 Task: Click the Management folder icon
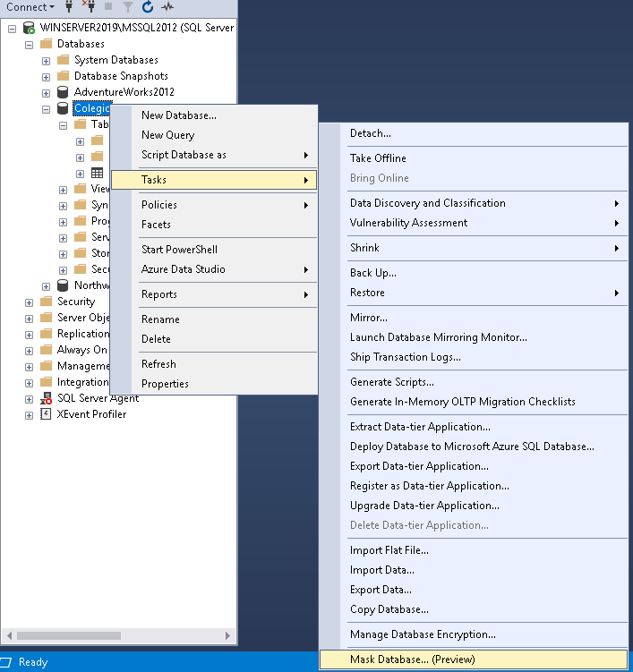46,366
